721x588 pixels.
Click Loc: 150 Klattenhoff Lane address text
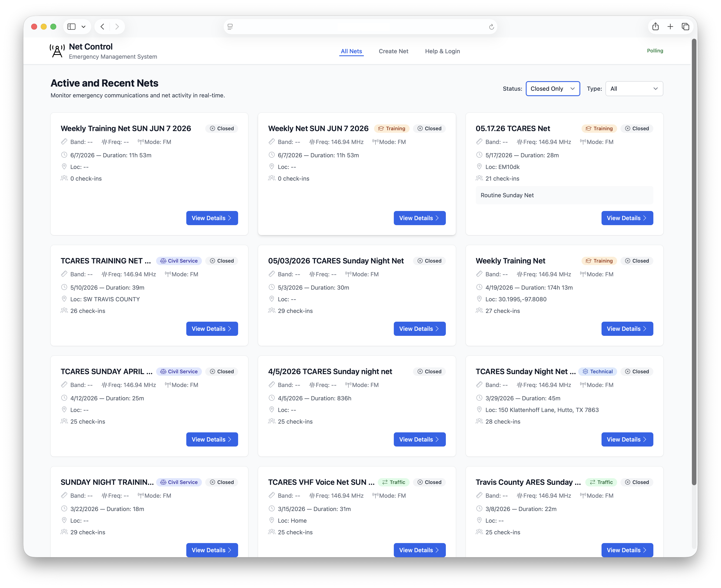[x=542, y=410]
